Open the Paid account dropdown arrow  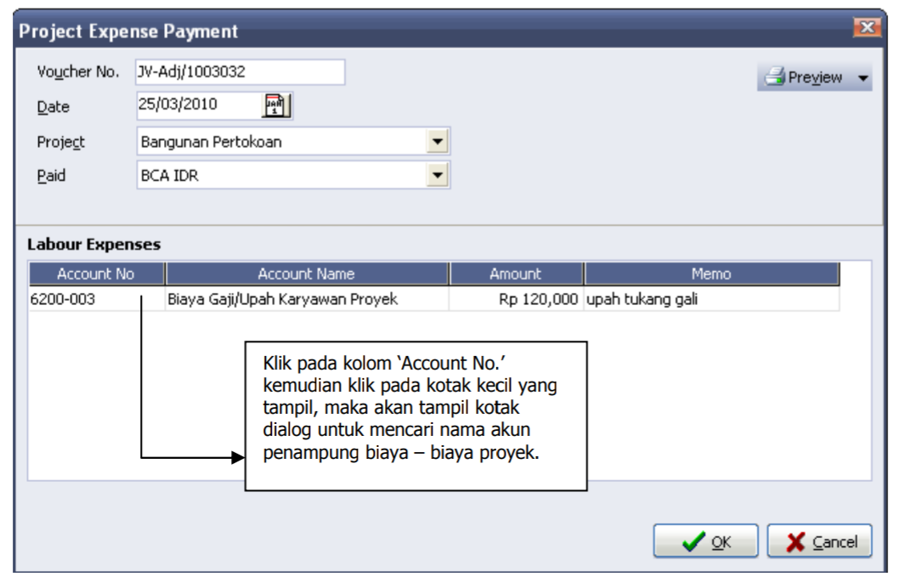[x=438, y=175]
